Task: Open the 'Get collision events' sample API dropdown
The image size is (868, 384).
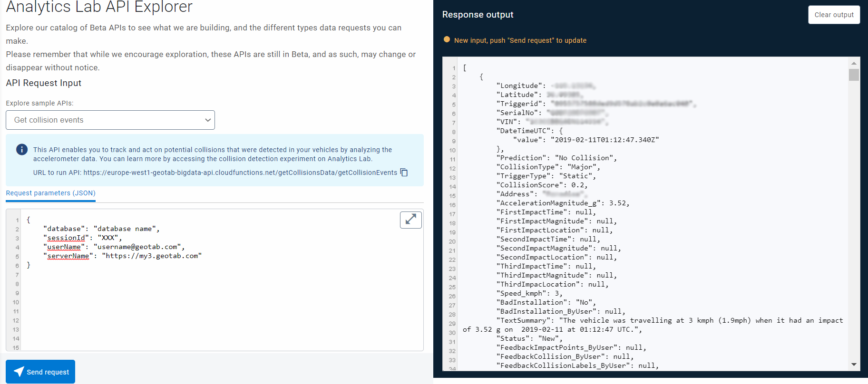Action: coord(110,120)
